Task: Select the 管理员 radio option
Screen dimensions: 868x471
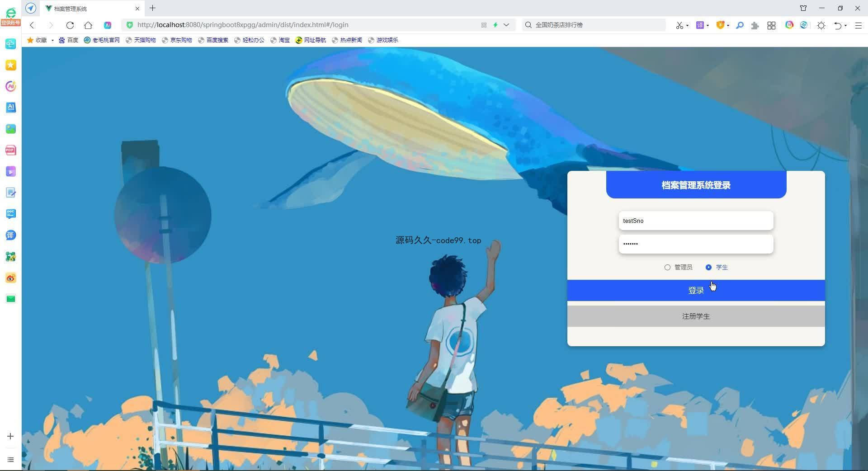Action: [679, 267]
